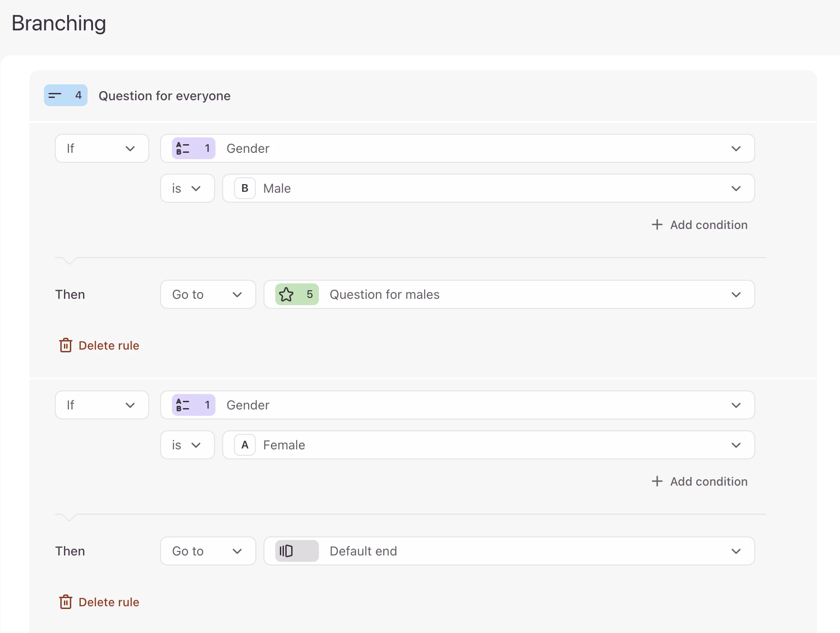Image resolution: width=840 pixels, height=633 pixels.
Task: Add a condition to the Male rule
Action: click(699, 225)
